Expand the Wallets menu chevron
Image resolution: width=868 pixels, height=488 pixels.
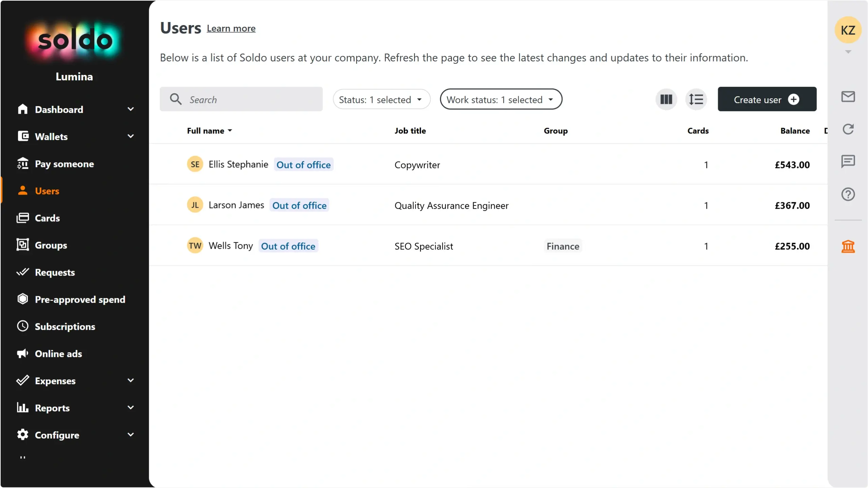[131, 136]
